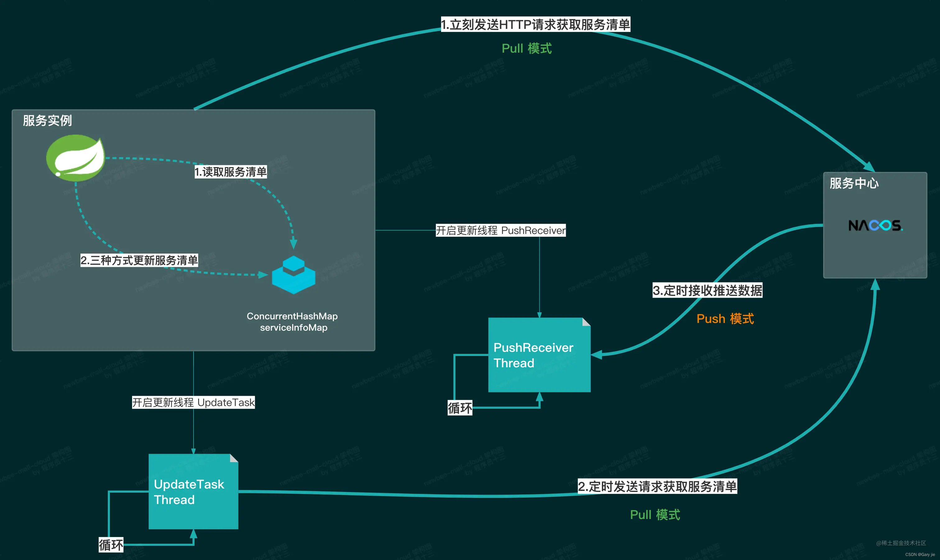Select the '2.三种方式更新服务清单' label
940x560 pixels.
[139, 260]
